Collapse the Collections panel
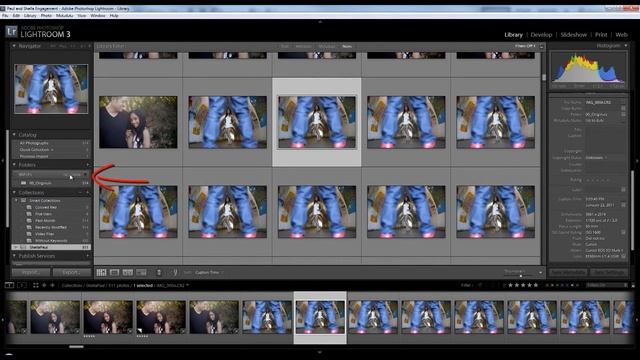 (x=14, y=193)
